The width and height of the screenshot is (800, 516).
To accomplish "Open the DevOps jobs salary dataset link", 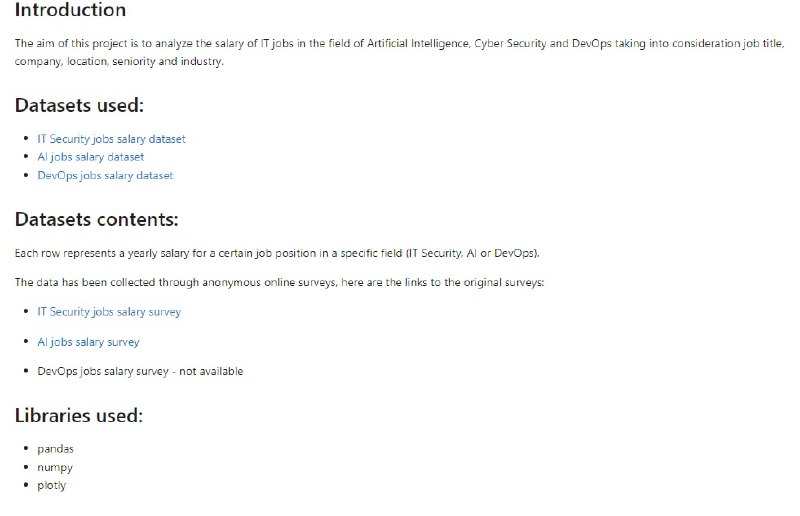I will tap(105, 175).
